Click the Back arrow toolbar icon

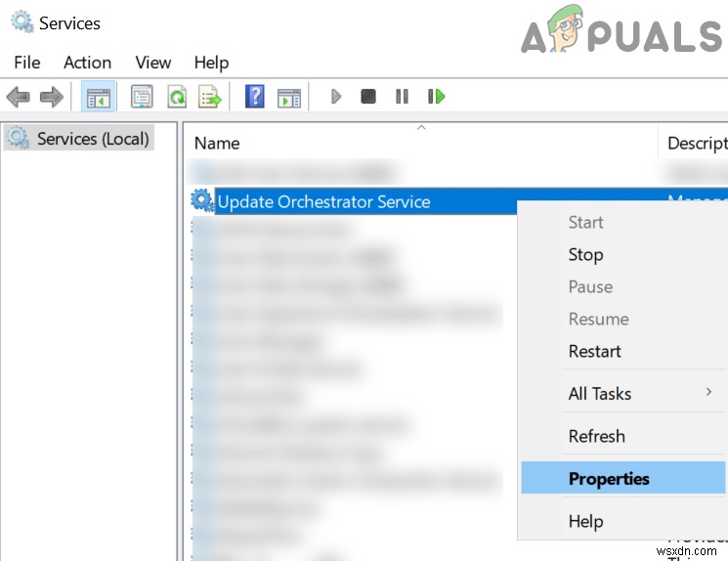(x=19, y=97)
